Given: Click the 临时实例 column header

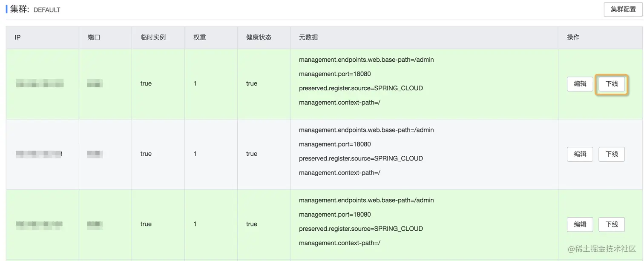Looking at the screenshot, I should click(x=153, y=37).
